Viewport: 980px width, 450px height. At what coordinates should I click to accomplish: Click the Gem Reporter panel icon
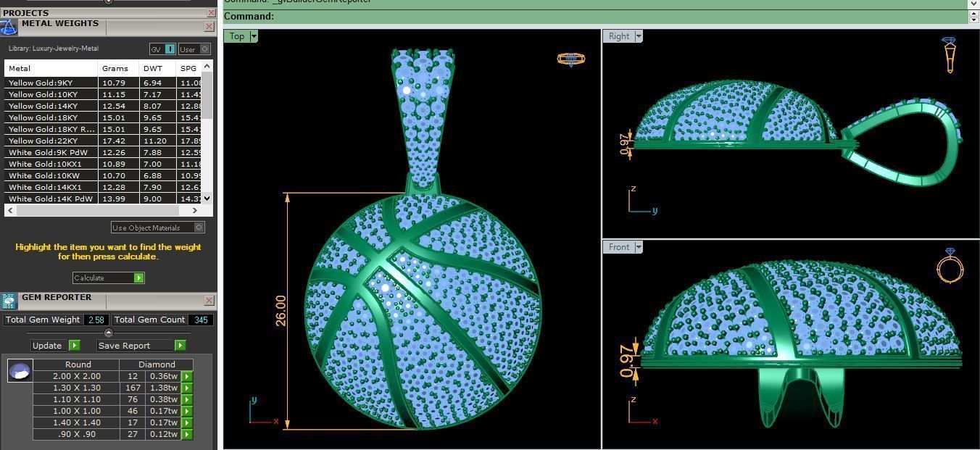[8, 301]
